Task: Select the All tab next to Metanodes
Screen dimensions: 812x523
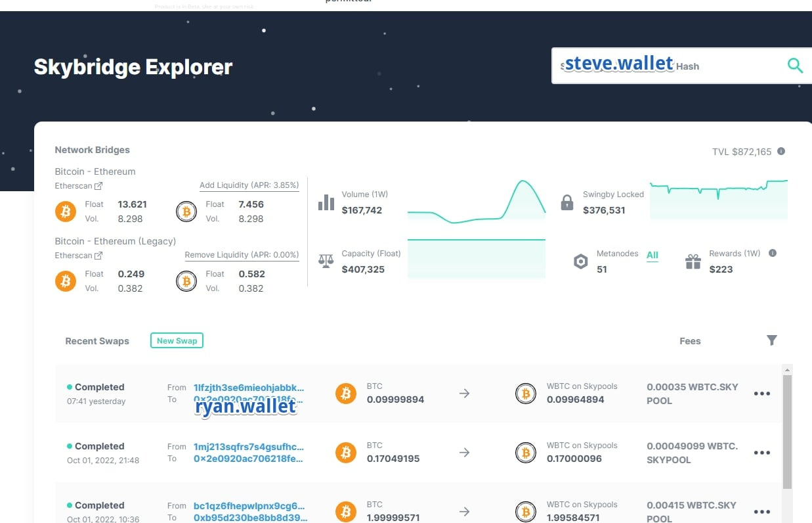Action: pyautogui.click(x=652, y=255)
